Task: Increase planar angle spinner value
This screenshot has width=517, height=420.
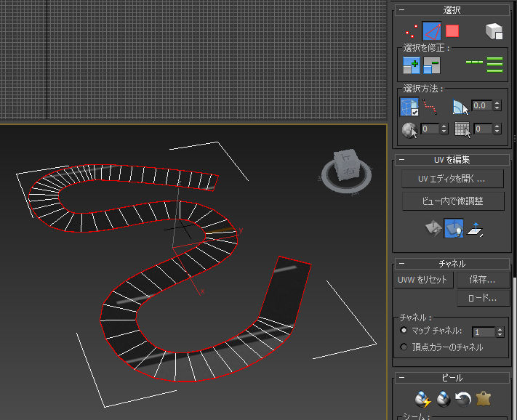Action: 497,103
